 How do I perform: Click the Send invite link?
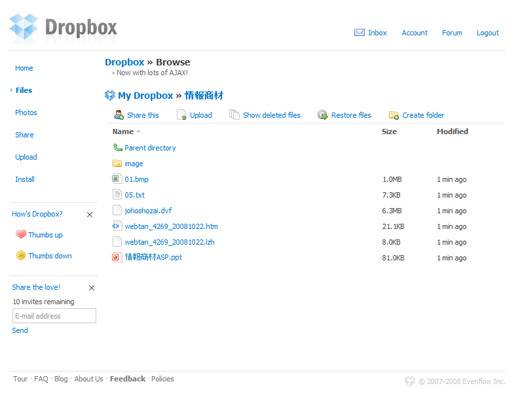[x=20, y=330]
